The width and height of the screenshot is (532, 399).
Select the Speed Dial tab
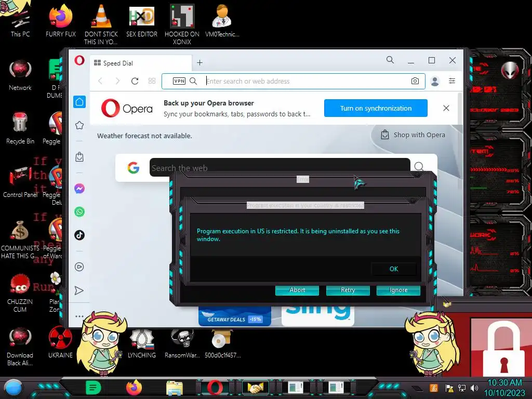click(141, 63)
